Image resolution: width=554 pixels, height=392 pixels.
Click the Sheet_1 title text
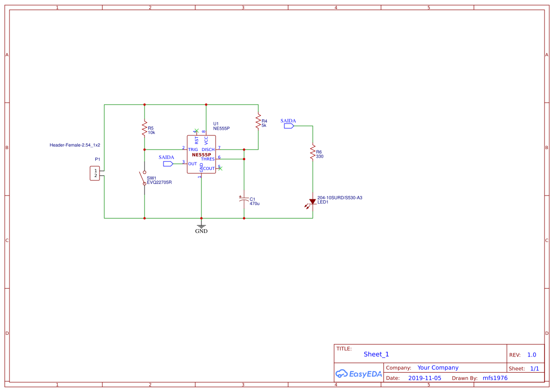376,354
